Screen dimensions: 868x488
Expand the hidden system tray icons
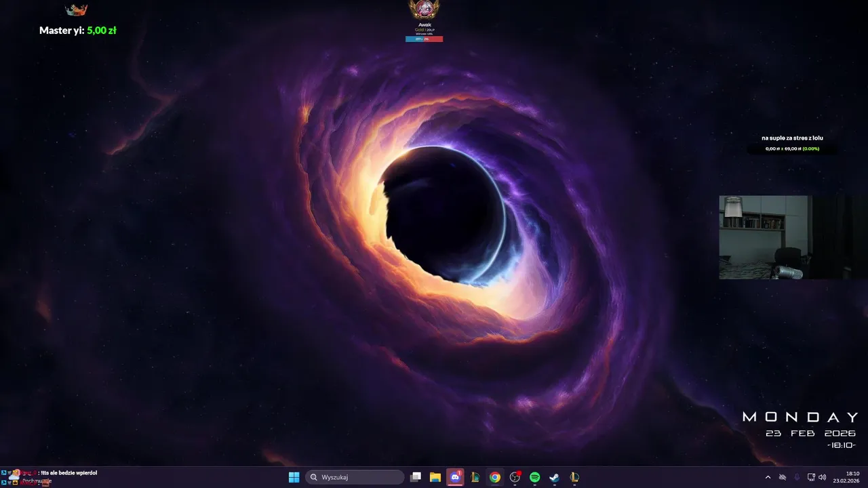(768, 477)
